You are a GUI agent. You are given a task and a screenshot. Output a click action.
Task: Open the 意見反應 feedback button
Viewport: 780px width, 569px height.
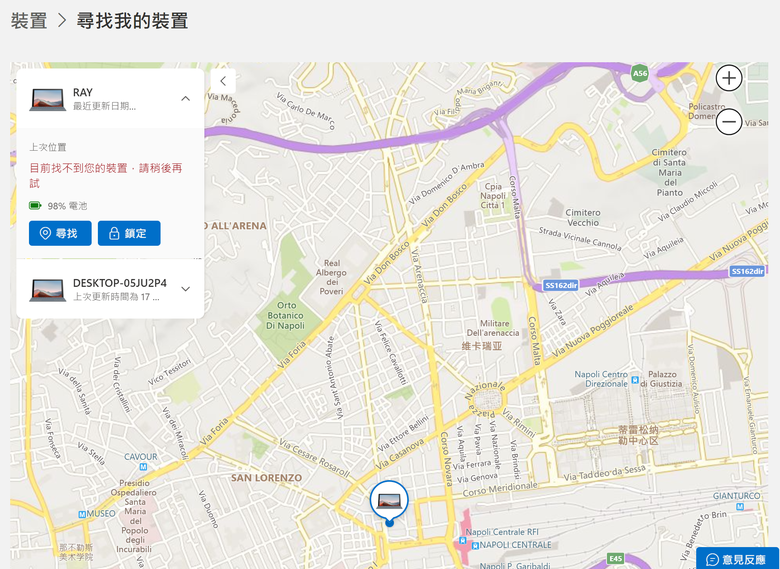tap(738, 559)
